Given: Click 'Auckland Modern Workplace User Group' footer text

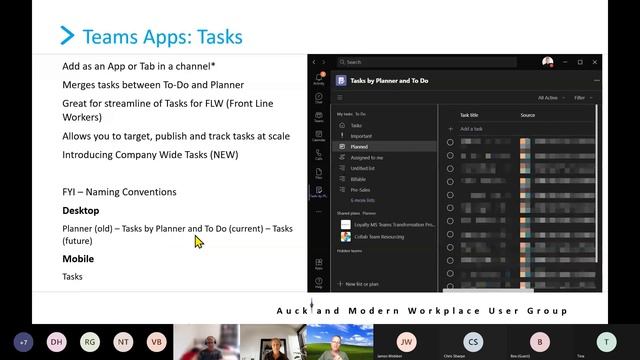Looking at the screenshot, I should [x=422, y=311].
